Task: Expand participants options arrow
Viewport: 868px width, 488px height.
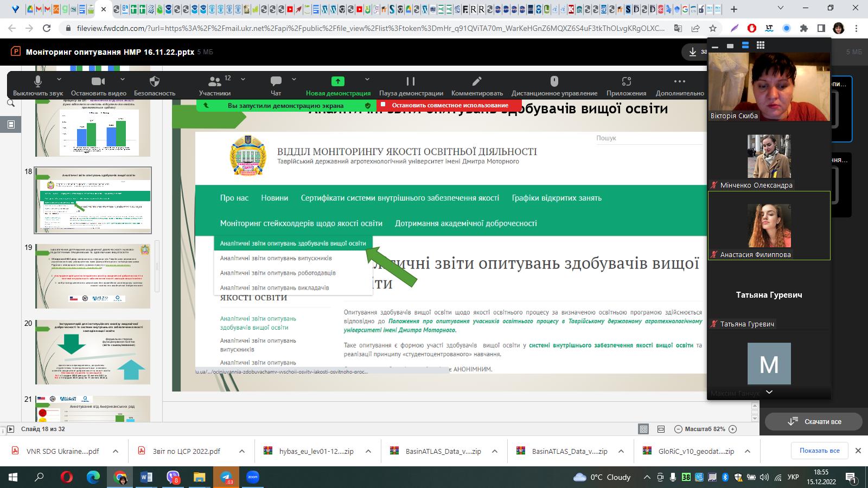Action: (243, 79)
